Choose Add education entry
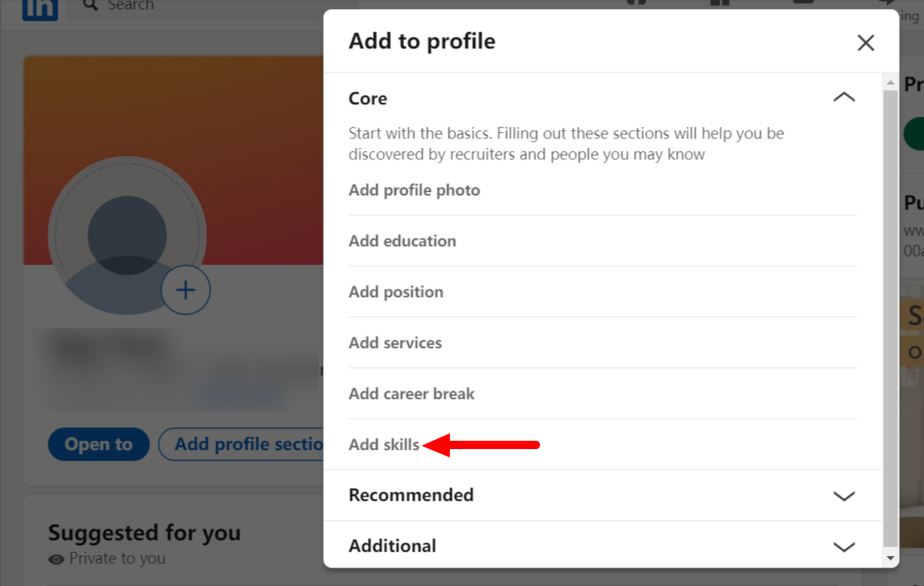 click(x=402, y=241)
